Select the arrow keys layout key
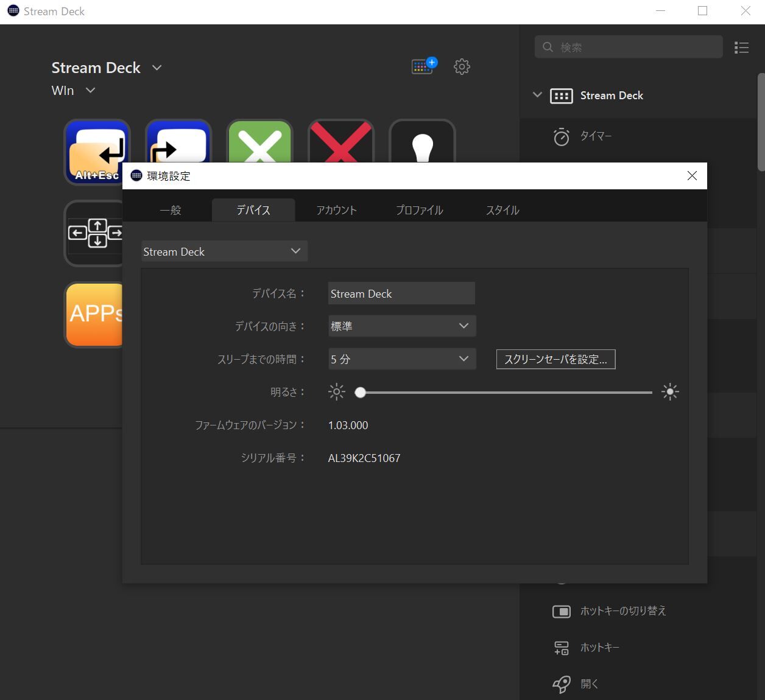 point(94,233)
